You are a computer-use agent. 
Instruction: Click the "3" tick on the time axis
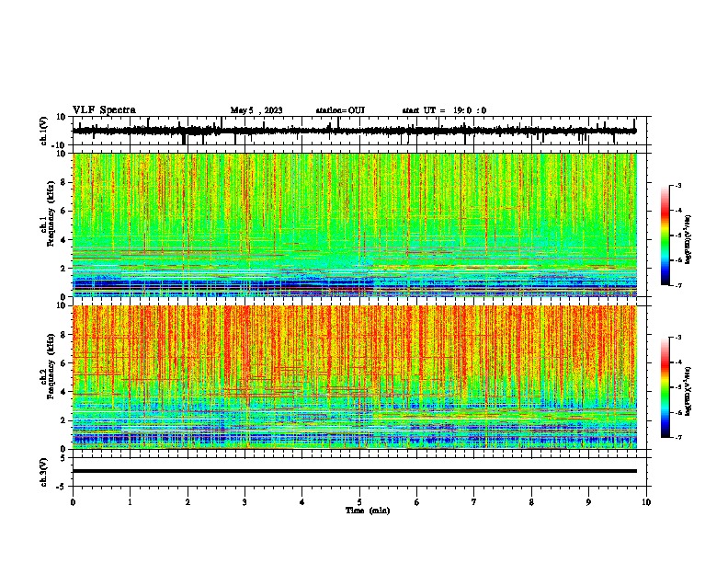tap(245, 502)
